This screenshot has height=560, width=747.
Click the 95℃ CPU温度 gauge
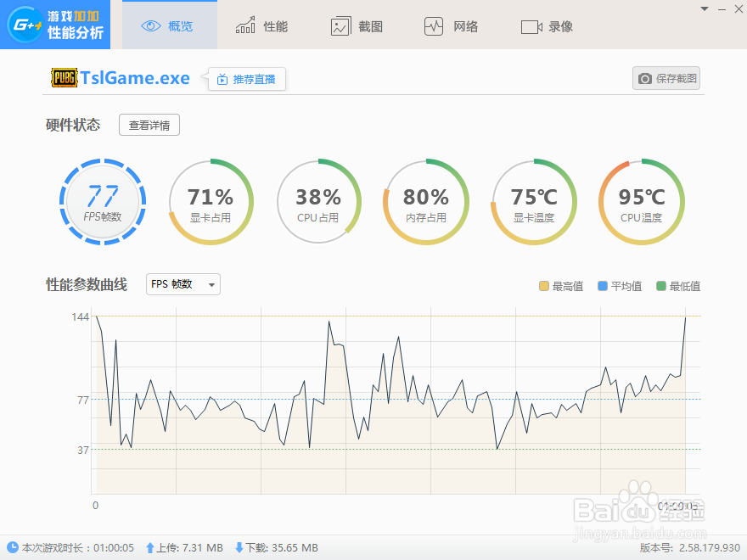(641, 201)
